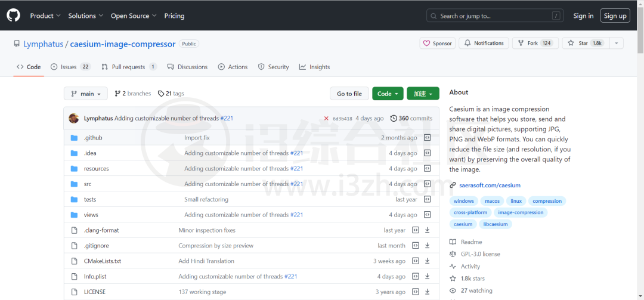Open GPL-3.0 license link
This screenshot has width=644, height=300.
pyautogui.click(x=481, y=254)
